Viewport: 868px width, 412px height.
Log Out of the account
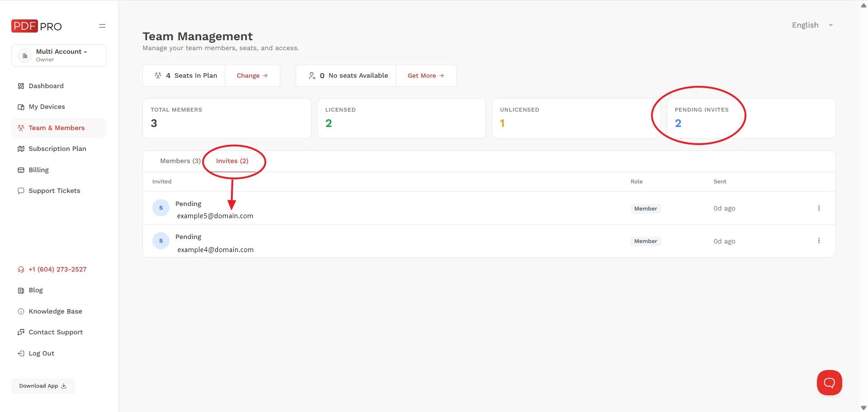[x=41, y=353]
